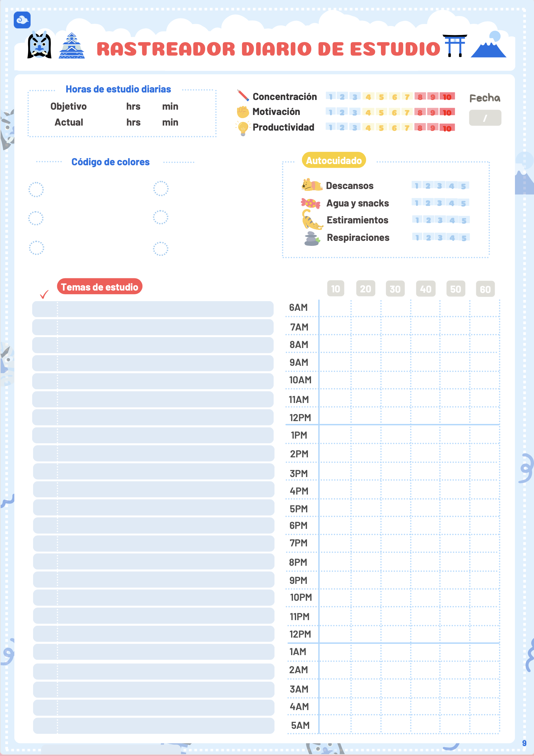Click the Temas de estudio label

pyautogui.click(x=99, y=287)
